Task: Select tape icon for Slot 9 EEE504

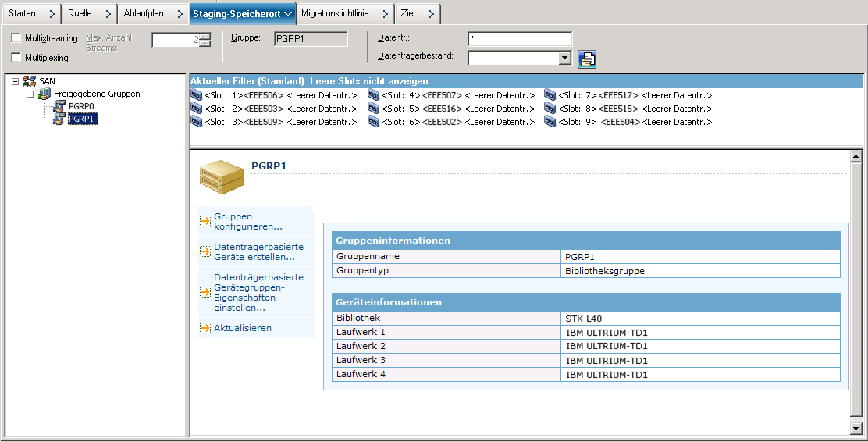Action: (x=550, y=122)
